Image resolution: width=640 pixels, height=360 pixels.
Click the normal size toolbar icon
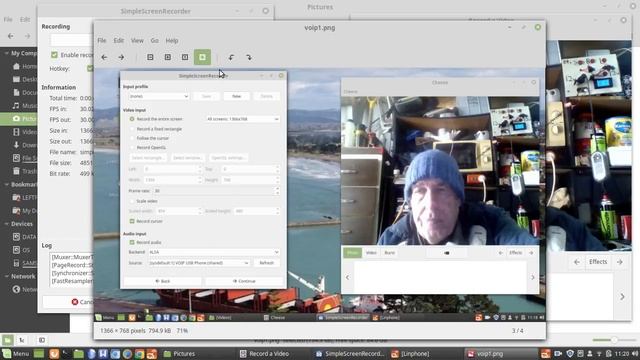[x=185, y=57]
